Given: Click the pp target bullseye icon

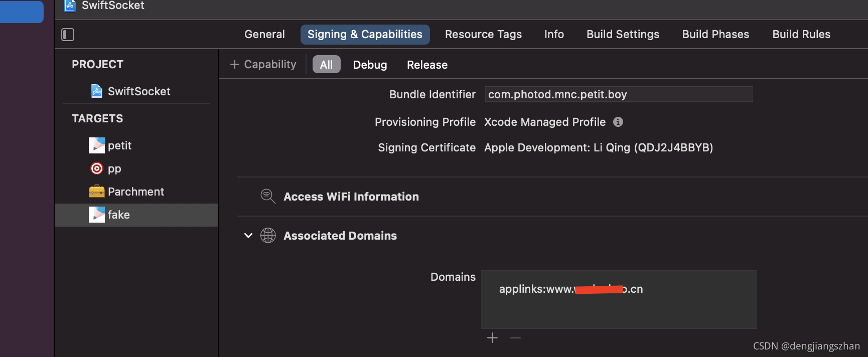Looking at the screenshot, I should [97, 168].
